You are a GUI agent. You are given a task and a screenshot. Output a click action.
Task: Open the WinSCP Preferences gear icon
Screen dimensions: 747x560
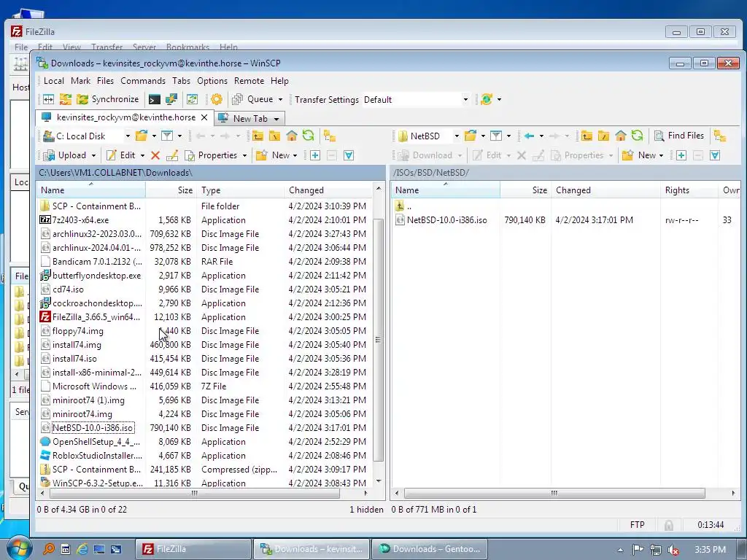point(217,99)
